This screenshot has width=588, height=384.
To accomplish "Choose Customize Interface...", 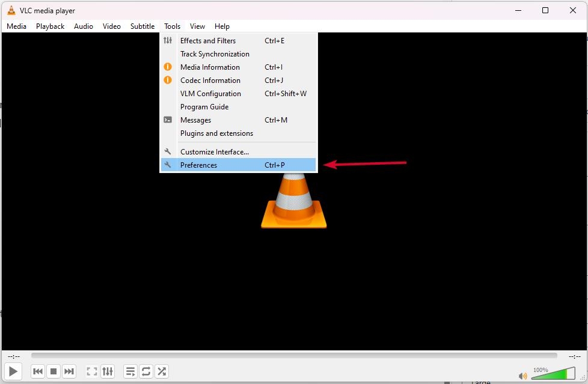I will click(239, 152).
